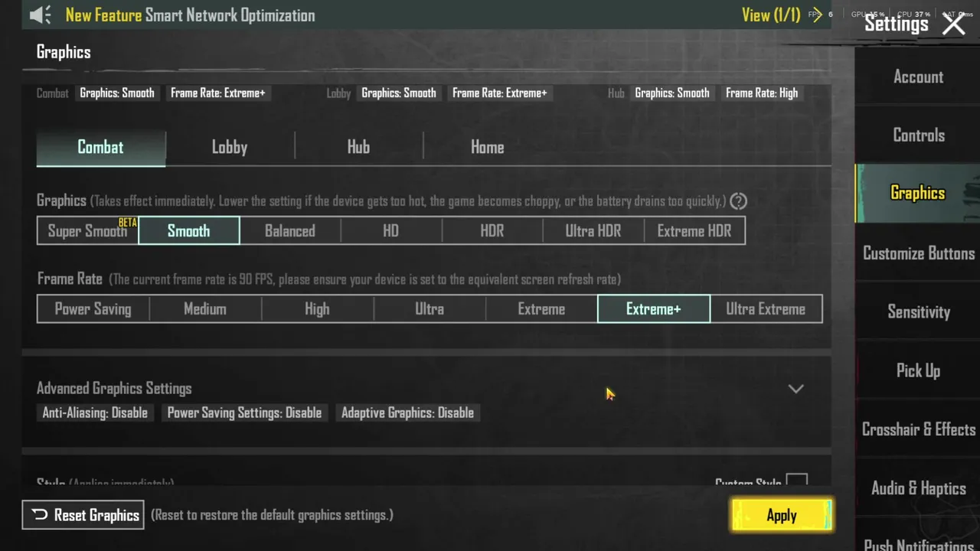The image size is (980, 551).
Task: Toggle the Custom Style checkbox
Action: 797,481
